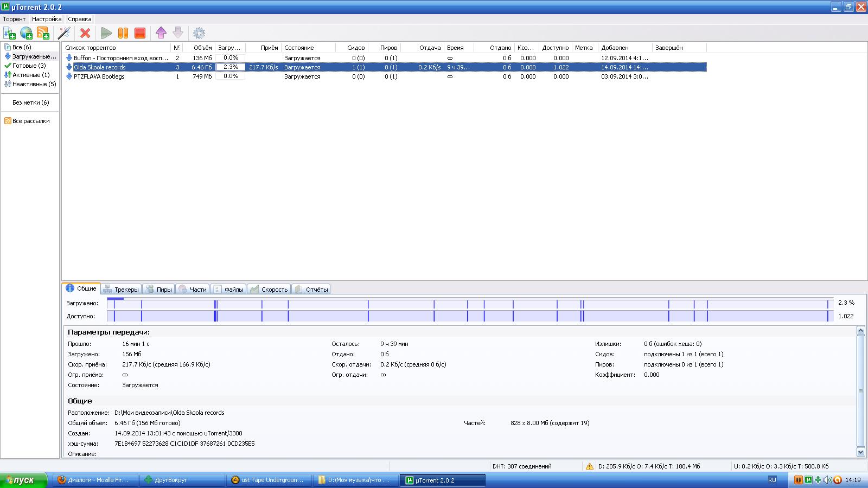This screenshot has width=868, height=488.
Task: Click the orange Pause torrent icon
Action: click(123, 33)
